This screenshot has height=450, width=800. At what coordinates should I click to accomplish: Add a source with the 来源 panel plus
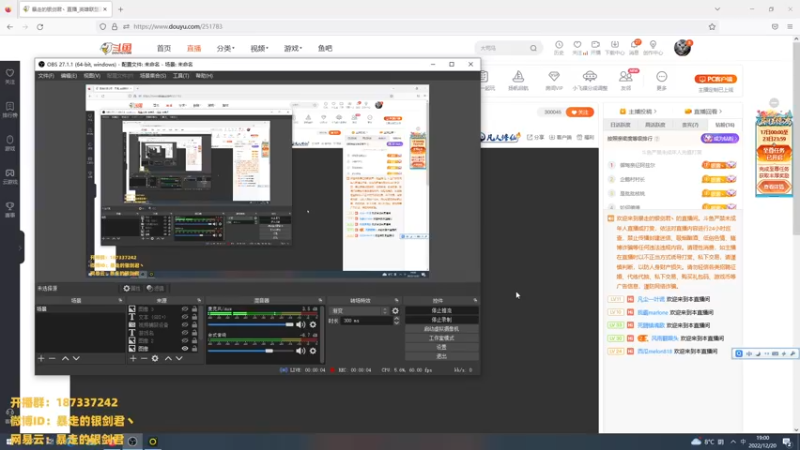point(133,359)
